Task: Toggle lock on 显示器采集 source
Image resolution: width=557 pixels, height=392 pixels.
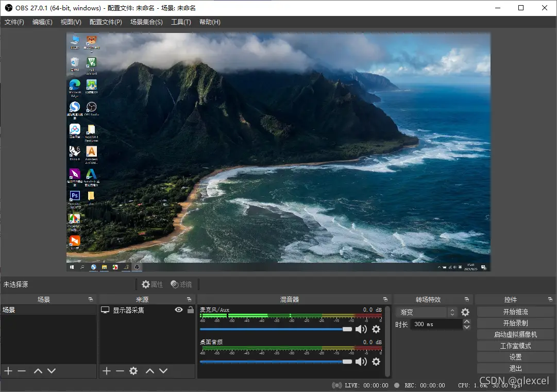Action: pyautogui.click(x=191, y=310)
